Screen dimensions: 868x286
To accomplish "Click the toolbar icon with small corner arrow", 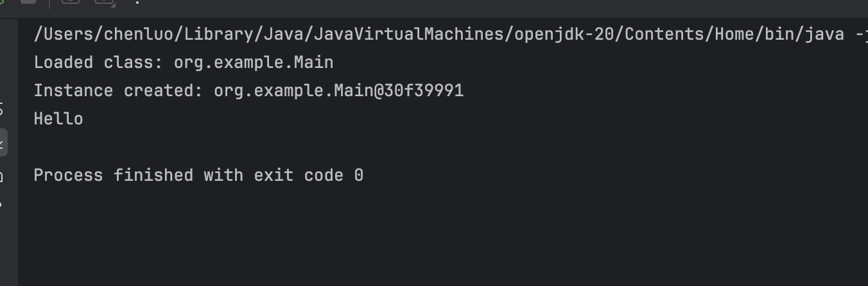I will coord(105,2).
